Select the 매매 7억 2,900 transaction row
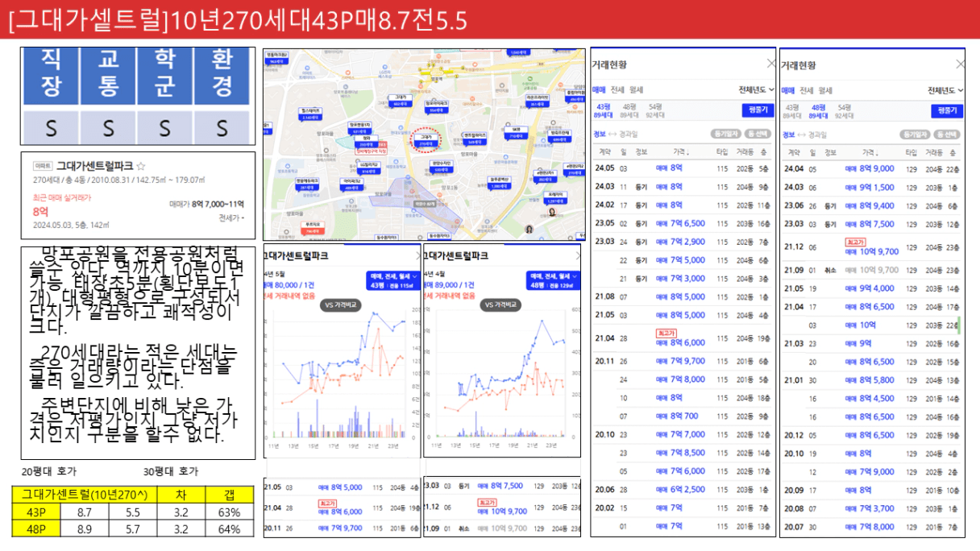 pyautogui.click(x=683, y=242)
